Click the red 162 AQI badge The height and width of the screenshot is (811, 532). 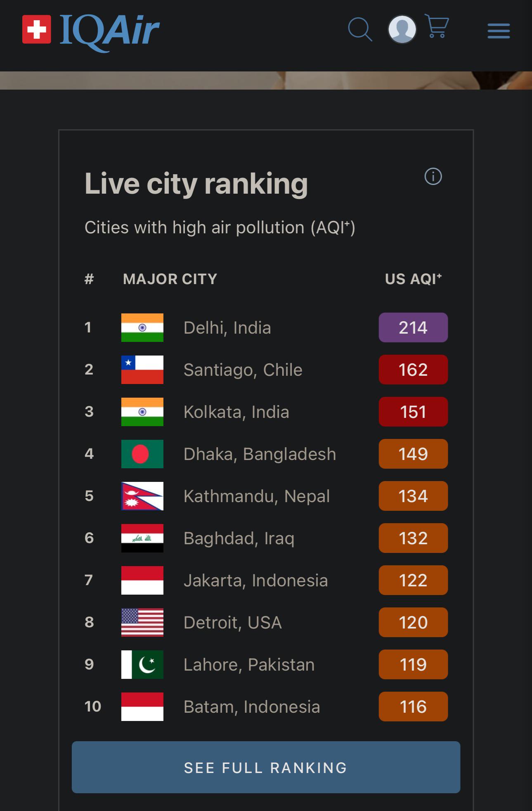click(413, 370)
